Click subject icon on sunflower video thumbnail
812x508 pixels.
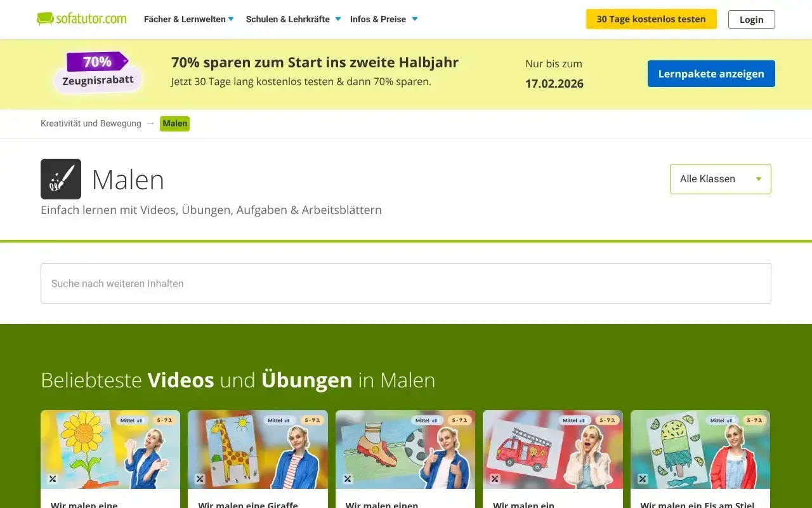pos(53,479)
